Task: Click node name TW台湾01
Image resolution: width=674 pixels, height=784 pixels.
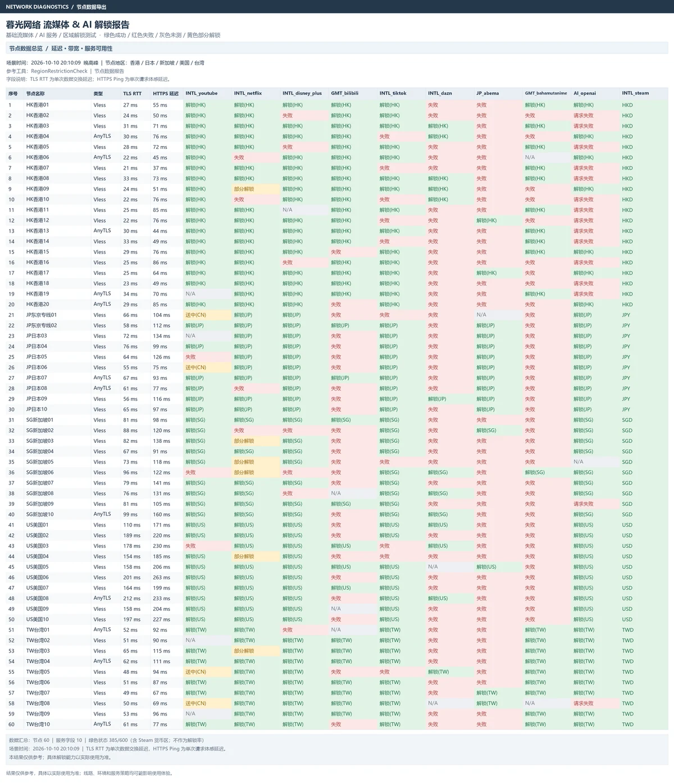Action: 38,630
